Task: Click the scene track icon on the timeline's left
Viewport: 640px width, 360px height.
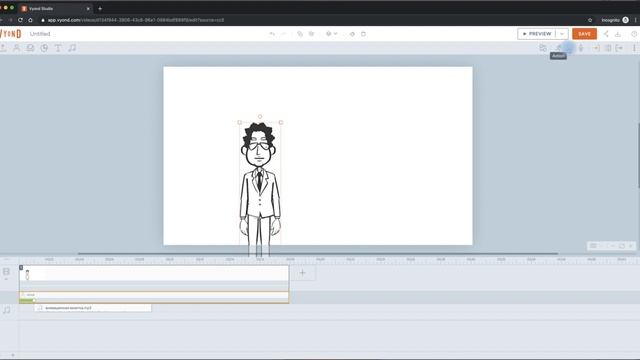Action: pyautogui.click(x=6, y=271)
